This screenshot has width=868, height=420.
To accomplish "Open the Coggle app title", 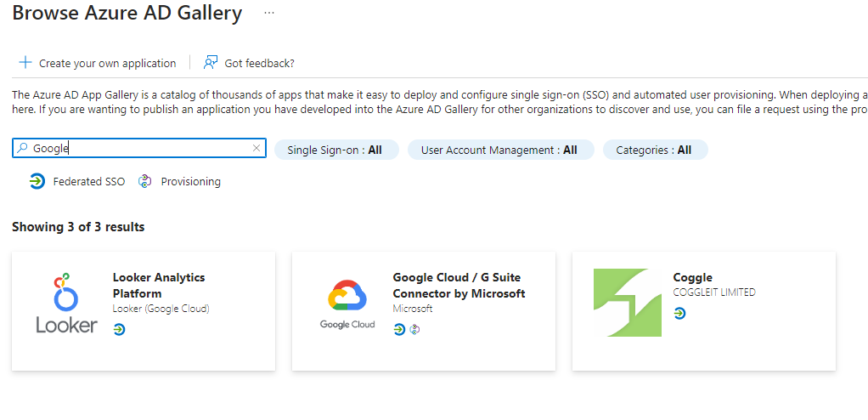I will (x=692, y=277).
